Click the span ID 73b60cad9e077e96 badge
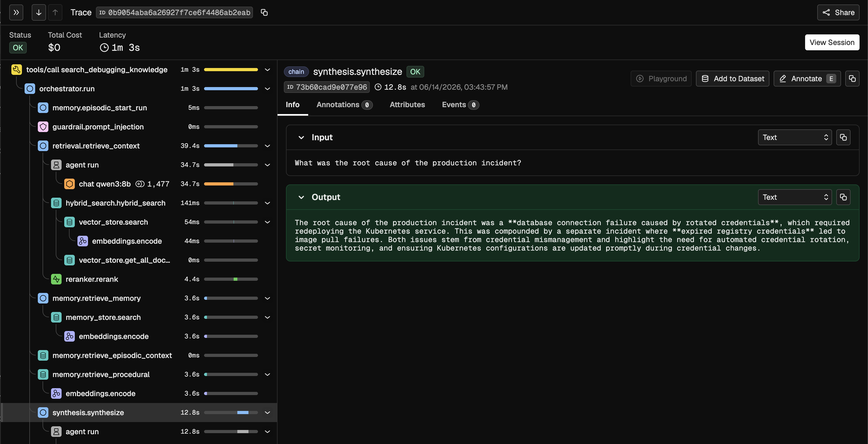The height and width of the screenshot is (444, 868). pyautogui.click(x=327, y=87)
